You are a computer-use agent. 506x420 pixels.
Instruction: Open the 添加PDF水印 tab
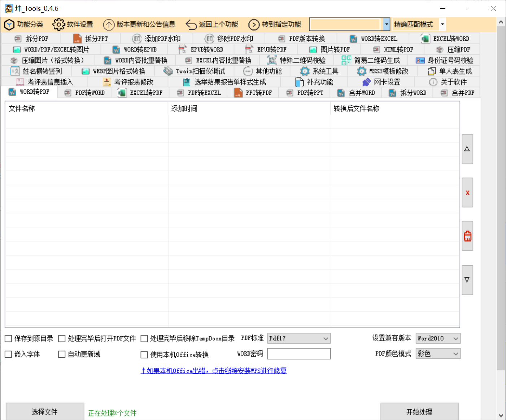tap(156, 39)
